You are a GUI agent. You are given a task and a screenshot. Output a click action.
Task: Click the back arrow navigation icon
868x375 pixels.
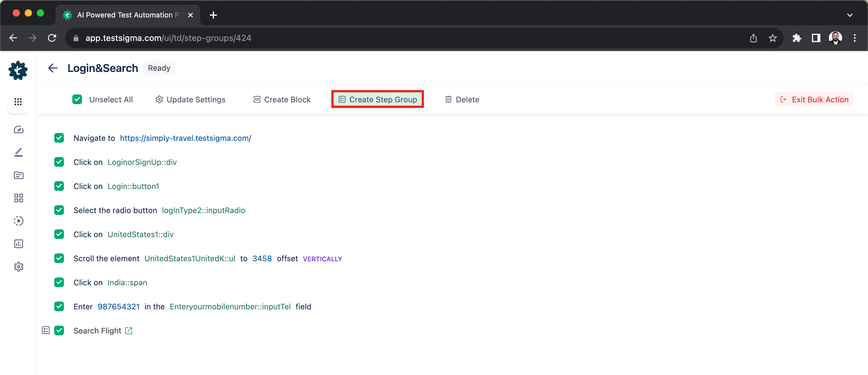[52, 68]
